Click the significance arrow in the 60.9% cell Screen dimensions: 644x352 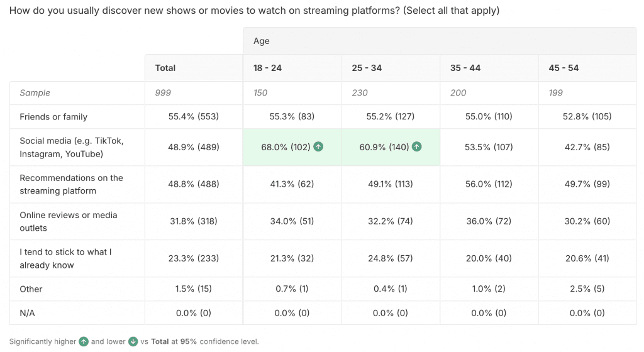[x=416, y=147]
